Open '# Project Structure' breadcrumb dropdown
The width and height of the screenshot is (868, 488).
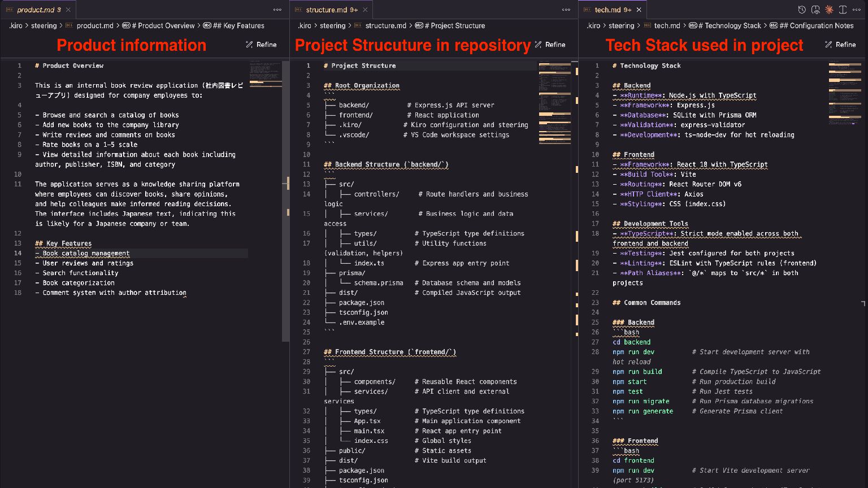[x=455, y=25]
